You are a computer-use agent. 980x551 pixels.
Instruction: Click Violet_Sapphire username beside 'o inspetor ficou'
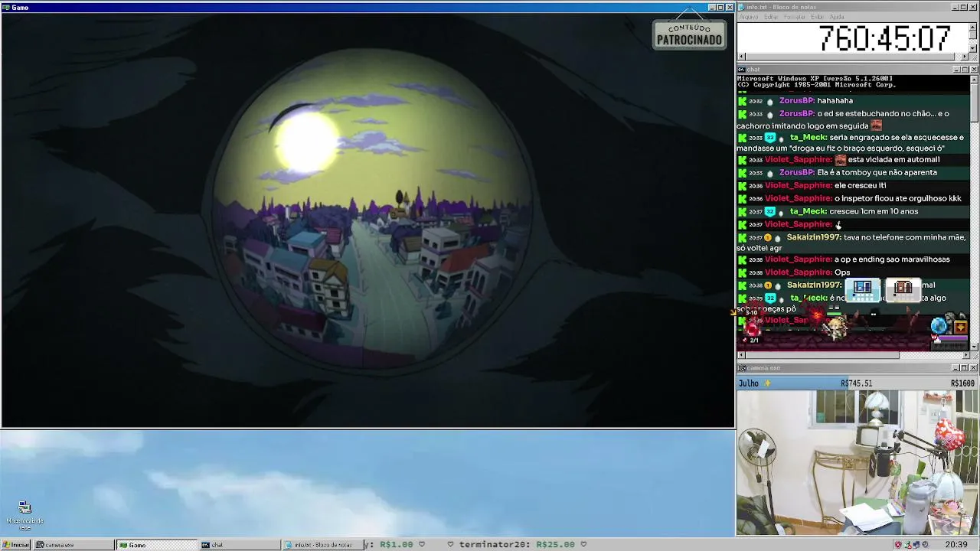[x=799, y=199]
